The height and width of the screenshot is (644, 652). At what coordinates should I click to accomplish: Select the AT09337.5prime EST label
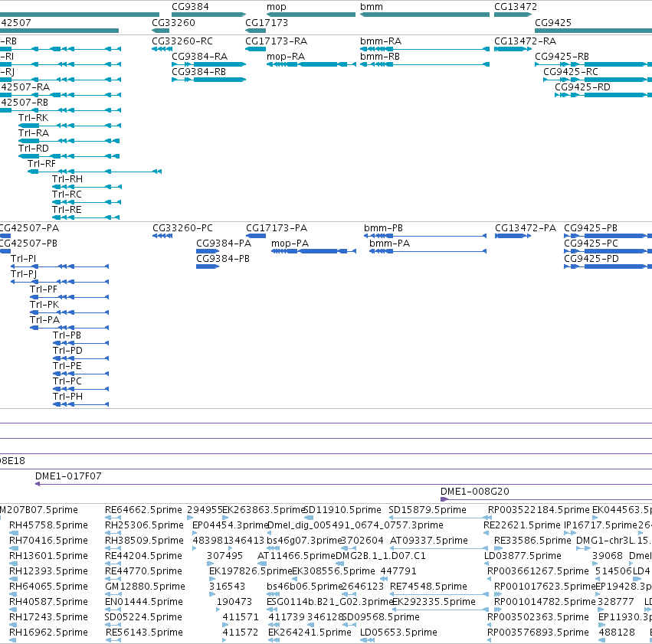pos(429,541)
